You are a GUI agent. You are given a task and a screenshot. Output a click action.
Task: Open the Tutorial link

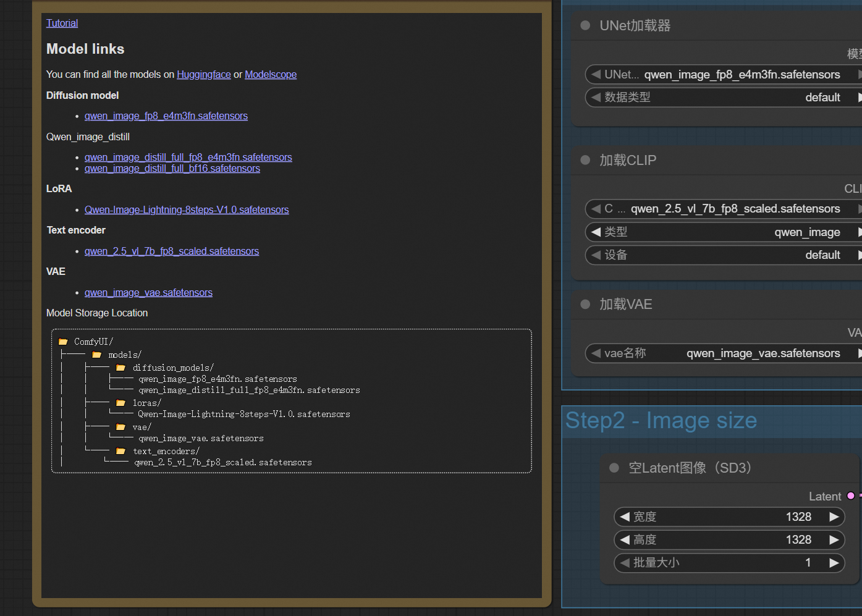click(62, 23)
